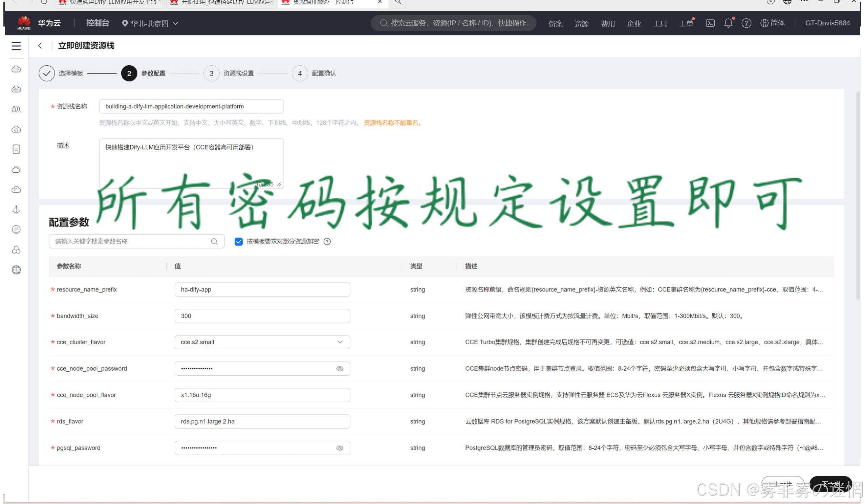This screenshot has height=504, width=865.
Task: Show encryption help tooltip icon
Action: 327,242
